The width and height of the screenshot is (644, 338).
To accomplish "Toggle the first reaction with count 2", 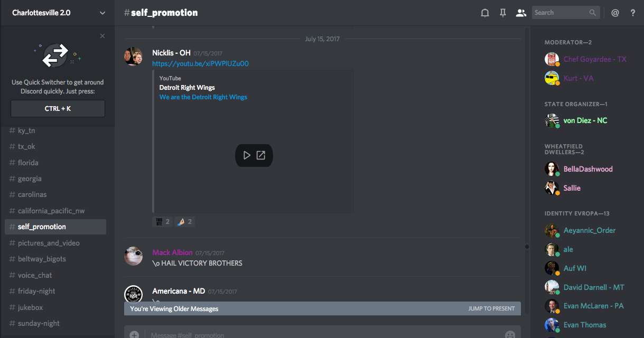I will (162, 222).
